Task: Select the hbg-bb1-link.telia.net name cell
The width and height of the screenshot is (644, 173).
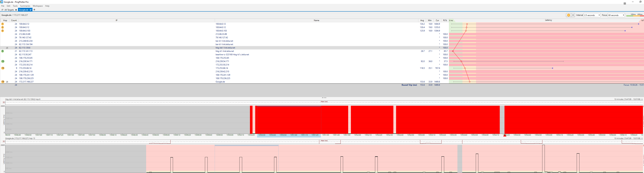Action: click(225, 48)
